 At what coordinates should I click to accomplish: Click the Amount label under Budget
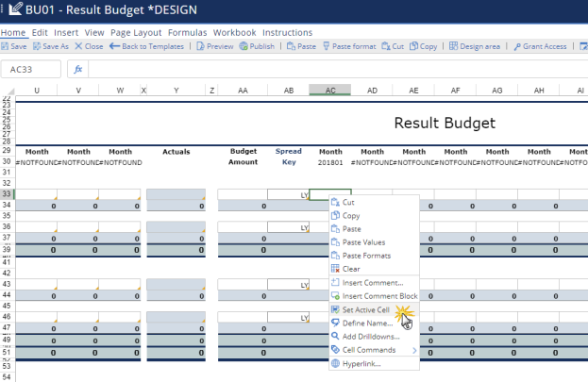243,162
